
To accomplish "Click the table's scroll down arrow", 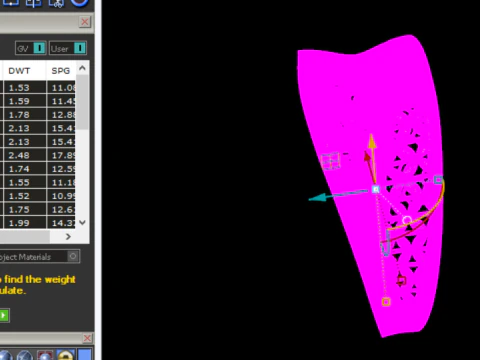I will pos(82,222).
